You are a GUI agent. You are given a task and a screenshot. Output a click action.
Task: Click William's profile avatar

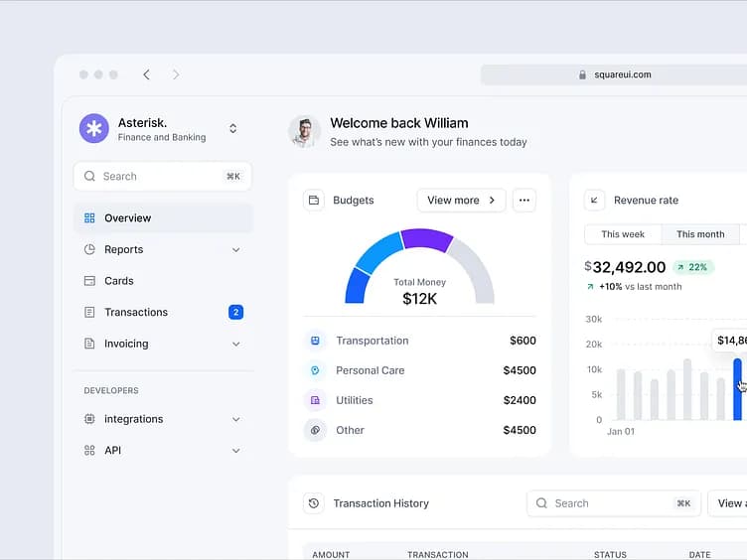pyautogui.click(x=304, y=131)
